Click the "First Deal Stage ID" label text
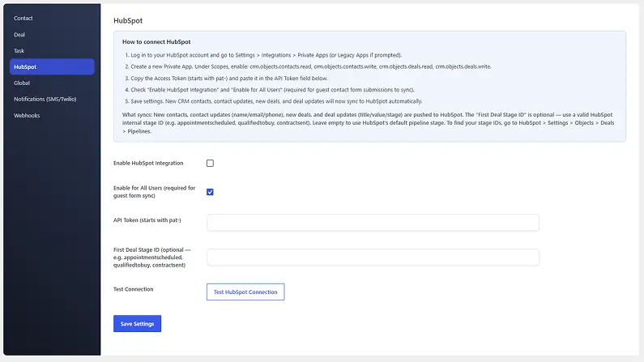Viewport: 644px width, 362px height. (x=152, y=258)
